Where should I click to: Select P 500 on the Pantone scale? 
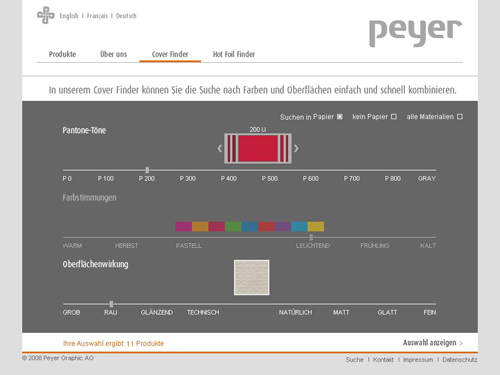pos(270,179)
